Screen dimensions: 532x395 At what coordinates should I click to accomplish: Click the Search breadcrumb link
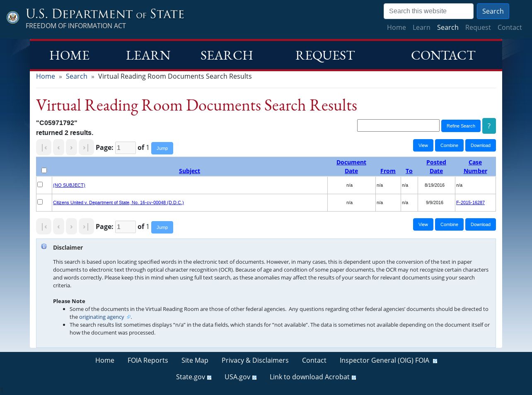[x=77, y=76]
